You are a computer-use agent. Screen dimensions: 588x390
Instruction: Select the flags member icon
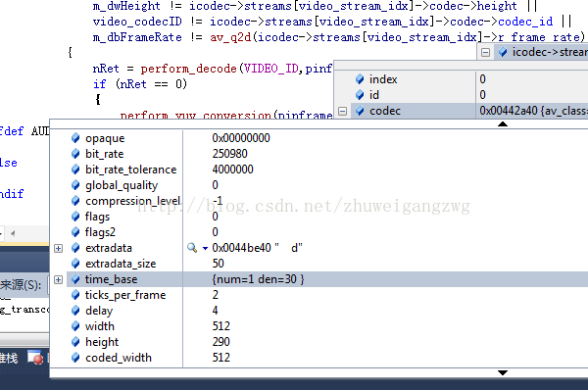tap(75, 217)
